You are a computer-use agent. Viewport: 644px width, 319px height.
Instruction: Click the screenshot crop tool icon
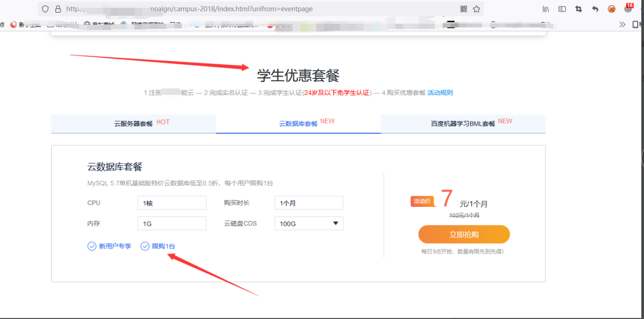(x=579, y=9)
